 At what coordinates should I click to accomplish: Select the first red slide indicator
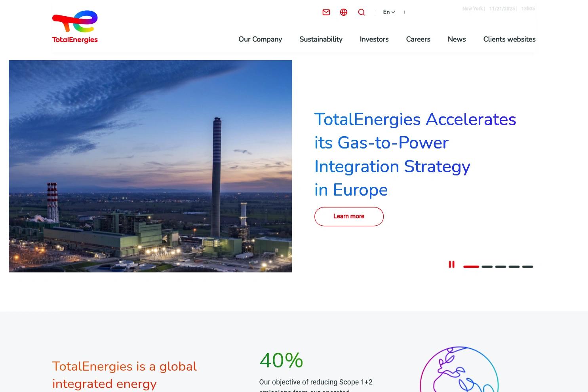point(471,267)
